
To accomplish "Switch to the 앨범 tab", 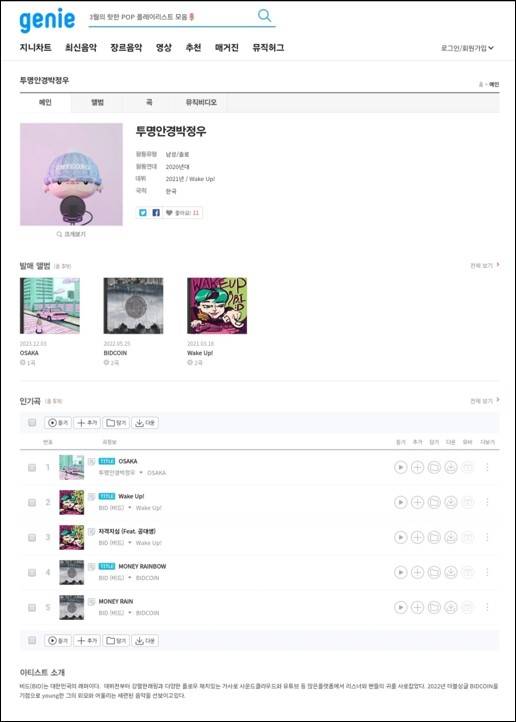I will tap(97, 103).
